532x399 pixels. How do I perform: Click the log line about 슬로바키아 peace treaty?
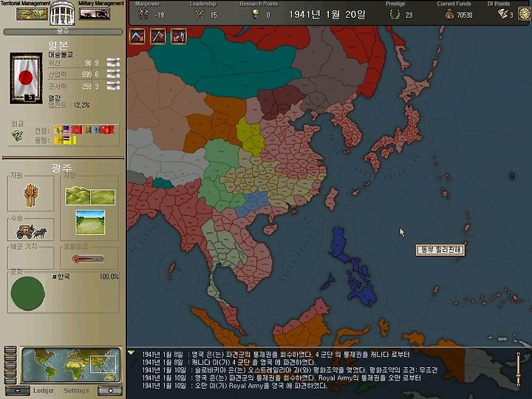coord(290,370)
